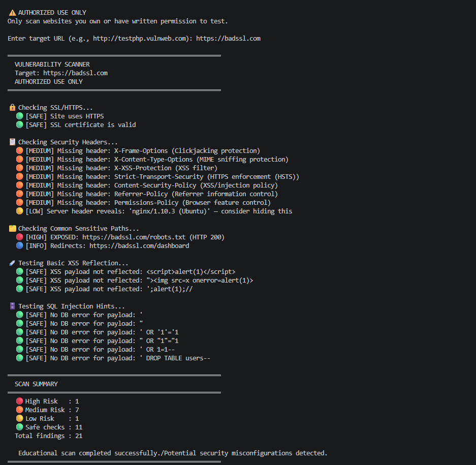Viewport: 476px width, 465px height.
Task: Click the red circle on the EXPOSED robots.txt line
Action: [20, 237]
